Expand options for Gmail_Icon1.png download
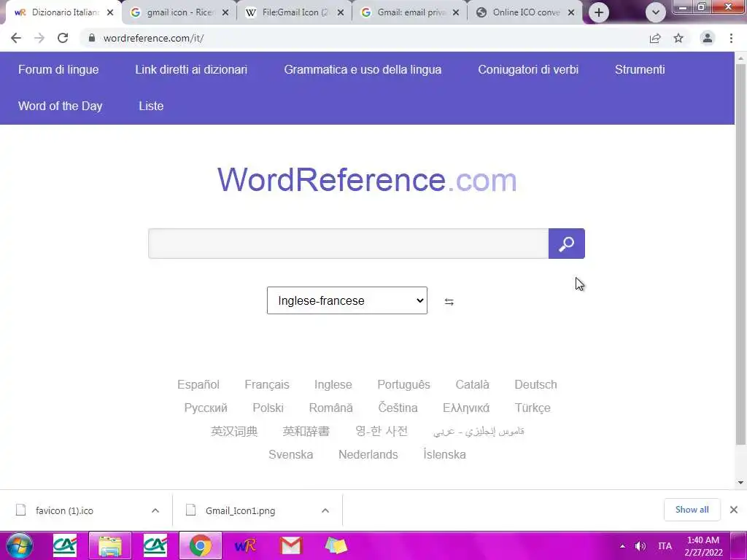 coord(325,510)
